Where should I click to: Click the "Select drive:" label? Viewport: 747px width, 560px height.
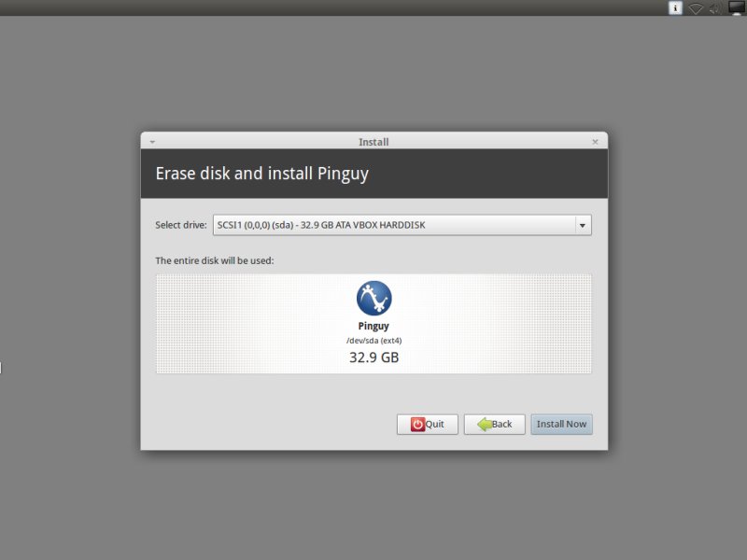(181, 225)
